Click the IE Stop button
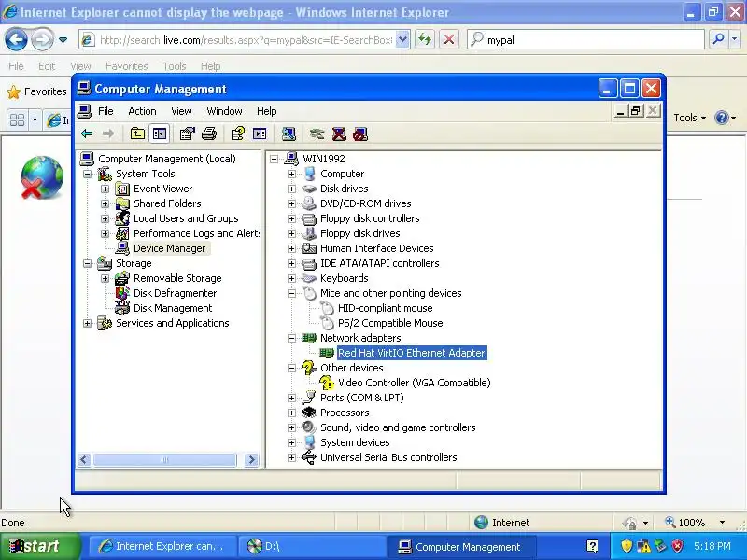The image size is (747, 560). pyautogui.click(x=449, y=39)
